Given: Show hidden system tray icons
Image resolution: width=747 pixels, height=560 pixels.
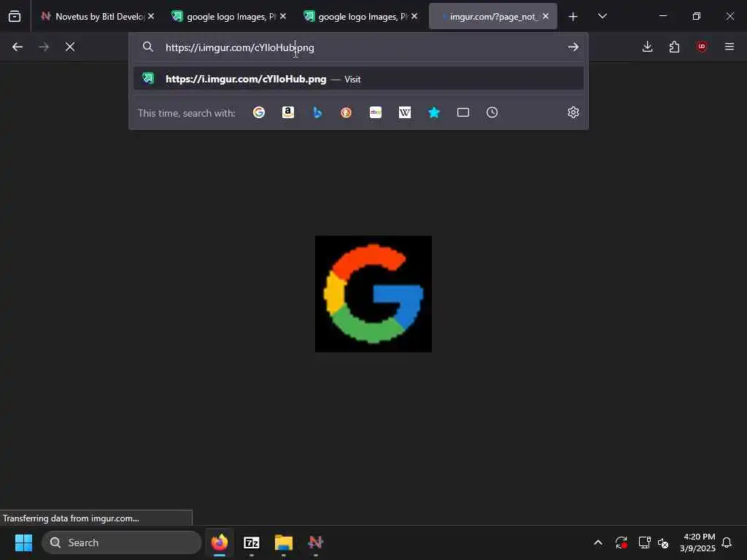Looking at the screenshot, I should 598,542.
